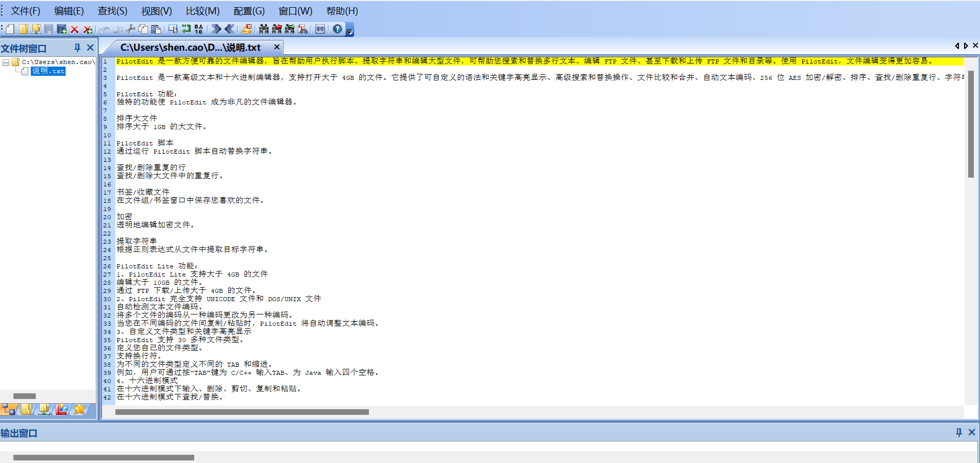Click the purple backward double-arrow icon
The width and height of the screenshot is (980, 463).
[229, 29]
